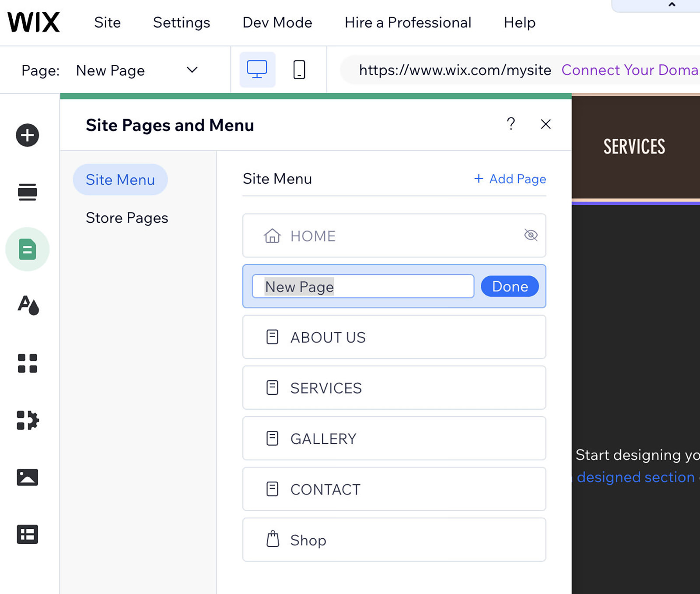The height and width of the screenshot is (594, 700).
Task: Click the GALLERY page icon
Action: pos(272,438)
